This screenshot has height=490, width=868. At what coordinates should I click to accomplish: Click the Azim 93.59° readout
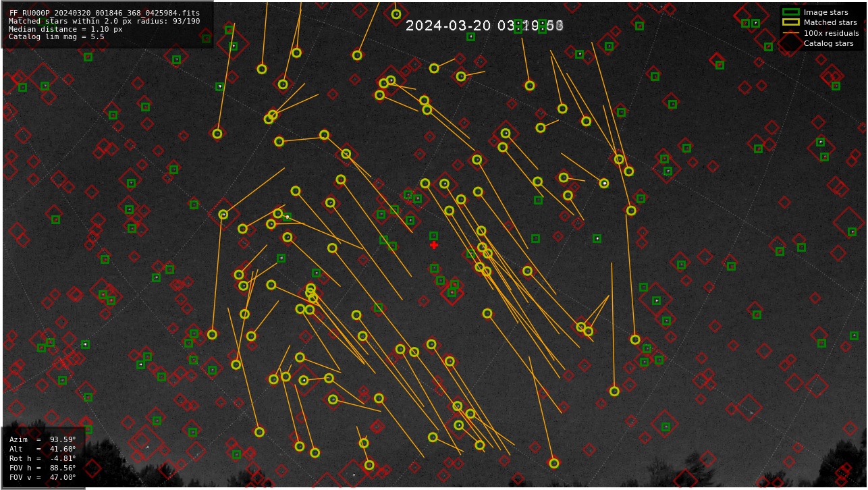(x=43, y=439)
